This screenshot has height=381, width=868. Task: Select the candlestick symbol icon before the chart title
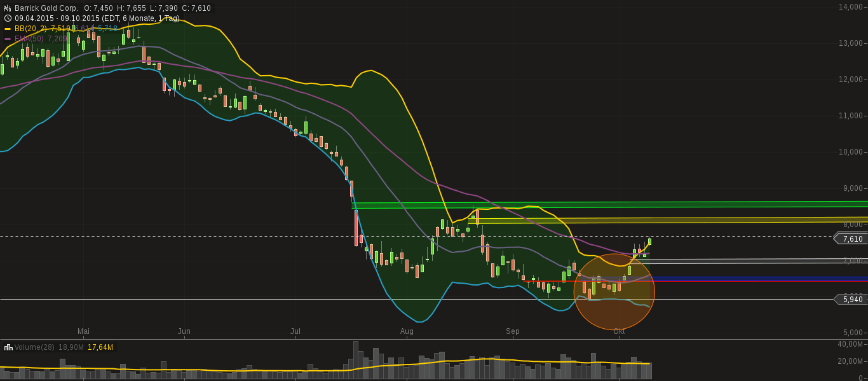[x=7, y=7]
